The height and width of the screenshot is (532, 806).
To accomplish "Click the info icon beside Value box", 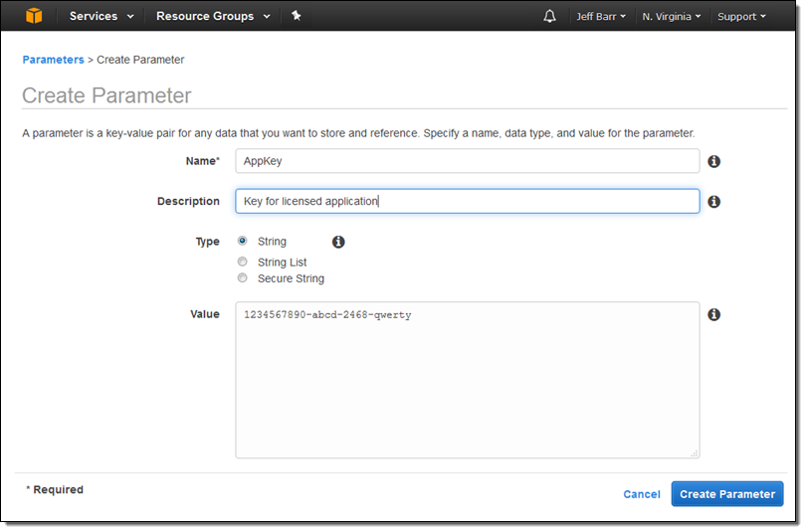I will pyautogui.click(x=713, y=314).
